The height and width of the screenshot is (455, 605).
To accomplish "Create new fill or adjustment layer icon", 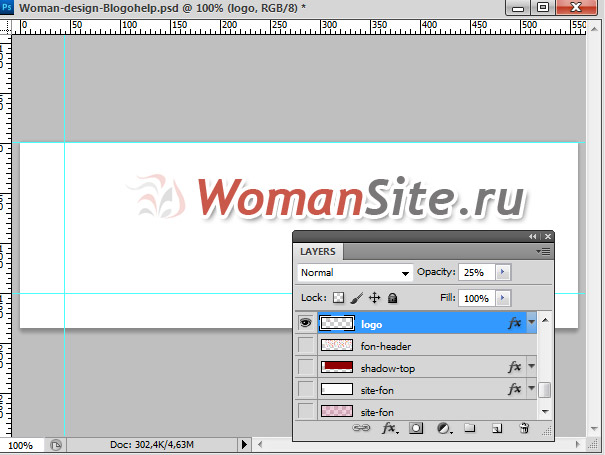I will [x=444, y=428].
